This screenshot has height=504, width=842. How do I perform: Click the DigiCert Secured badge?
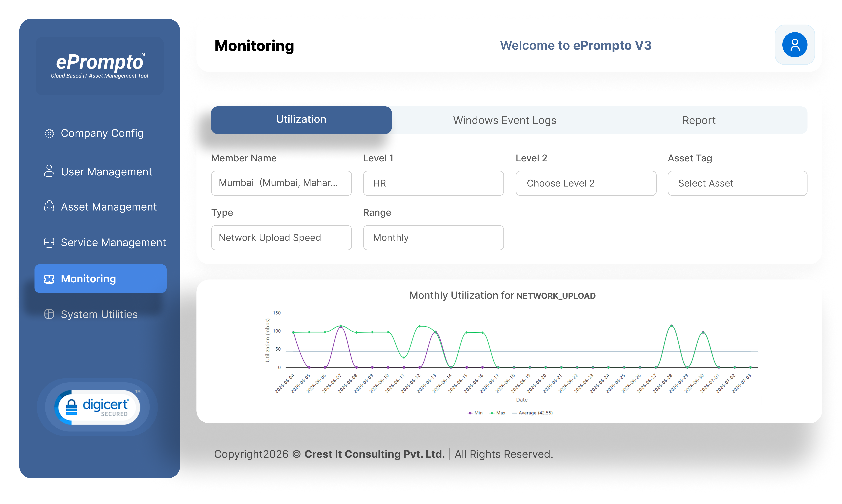click(x=98, y=407)
